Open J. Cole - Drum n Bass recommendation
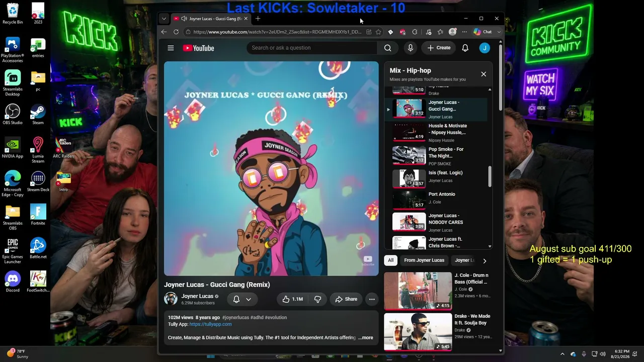 pyautogui.click(x=438, y=291)
